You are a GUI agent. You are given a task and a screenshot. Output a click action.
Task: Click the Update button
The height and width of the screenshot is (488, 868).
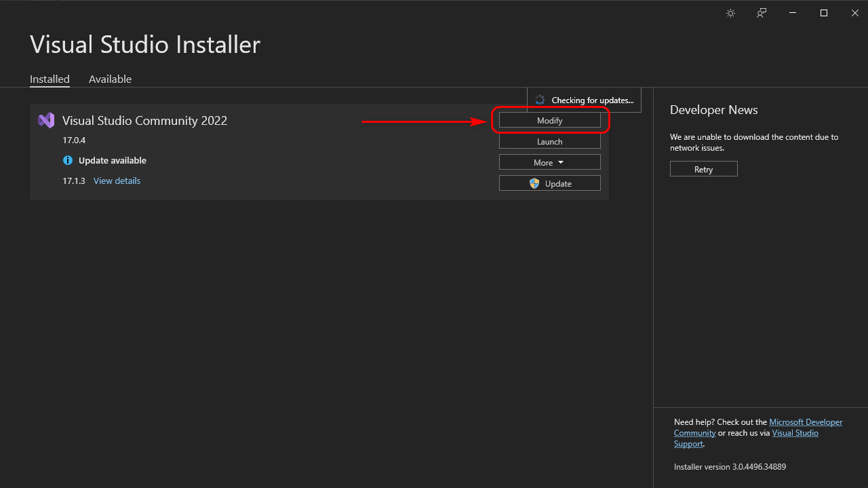[550, 183]
